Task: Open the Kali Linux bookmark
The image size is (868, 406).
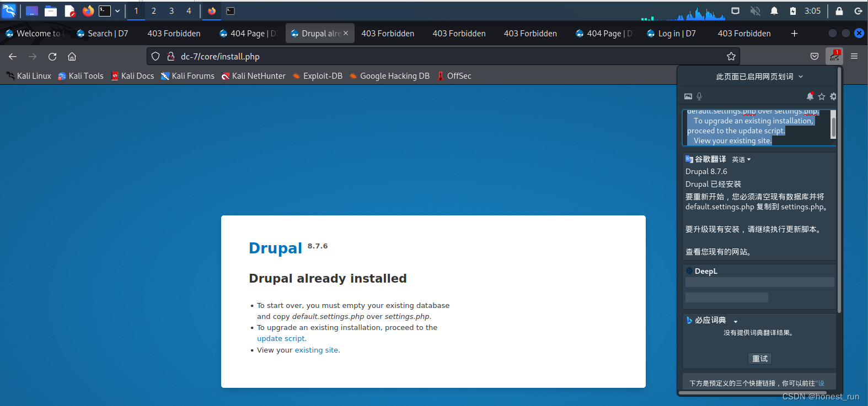Action: [x=29, y=76]
